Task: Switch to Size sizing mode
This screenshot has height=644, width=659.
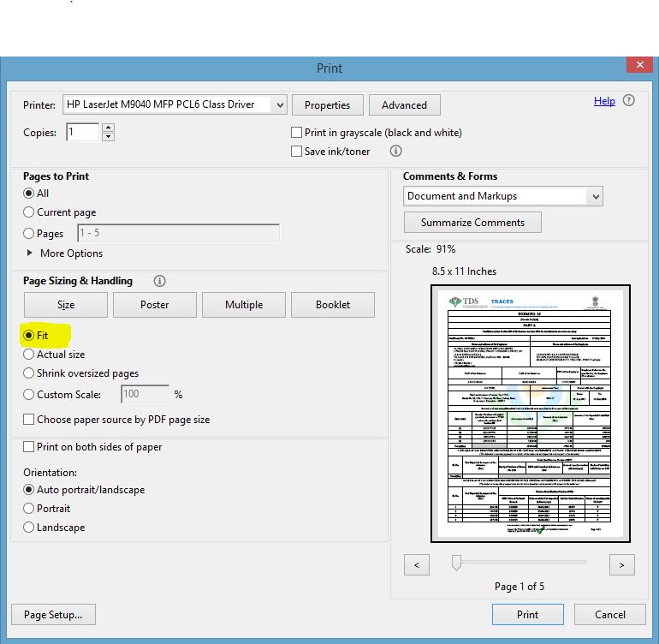Action: tap(66, 305)
